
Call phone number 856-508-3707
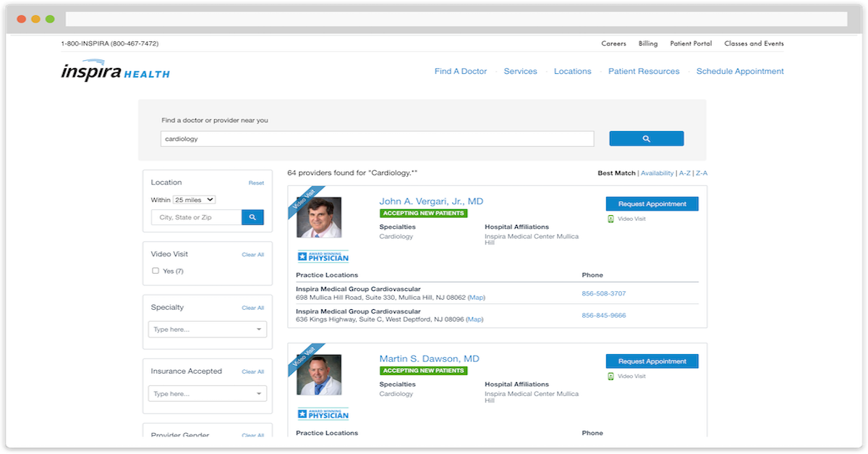(604, 294)
